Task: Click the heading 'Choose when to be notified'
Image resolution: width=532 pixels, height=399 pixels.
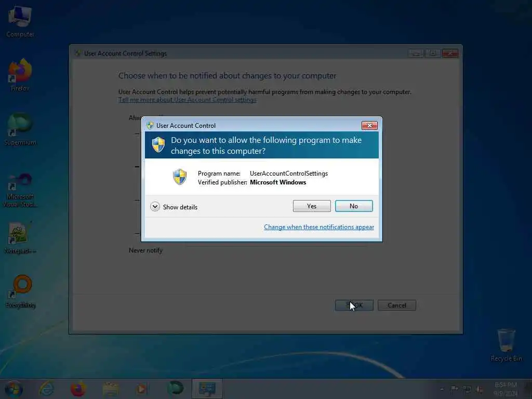Action: [x=227, y=76]
